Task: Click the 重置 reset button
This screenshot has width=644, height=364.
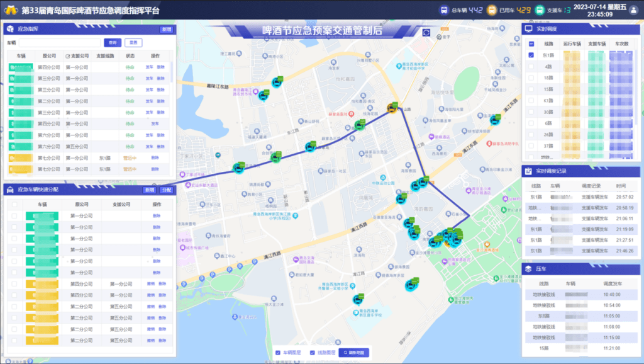Action: [133, 43]
